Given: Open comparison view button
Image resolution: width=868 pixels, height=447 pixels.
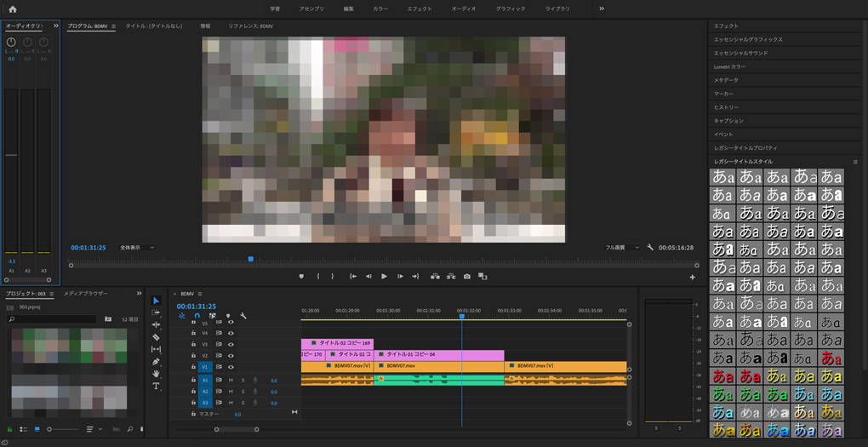Looking at the screenshot, I should (483, 277).
